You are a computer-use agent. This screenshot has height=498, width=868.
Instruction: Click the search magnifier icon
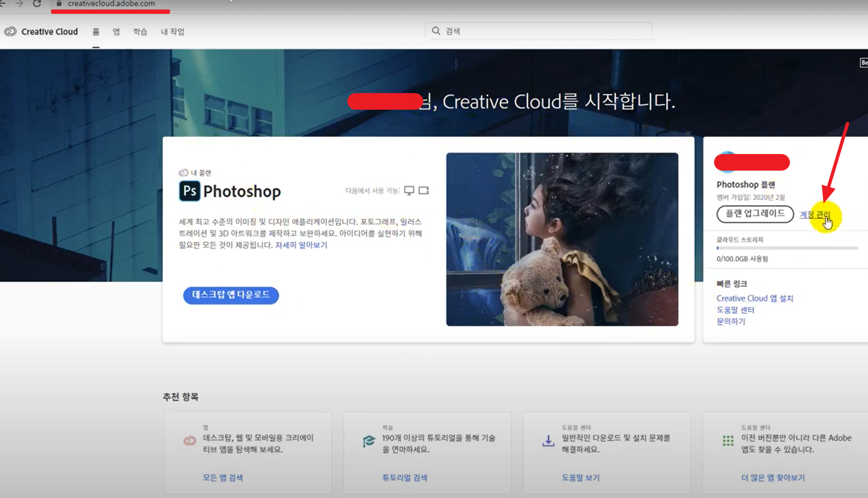click(436, 31)
